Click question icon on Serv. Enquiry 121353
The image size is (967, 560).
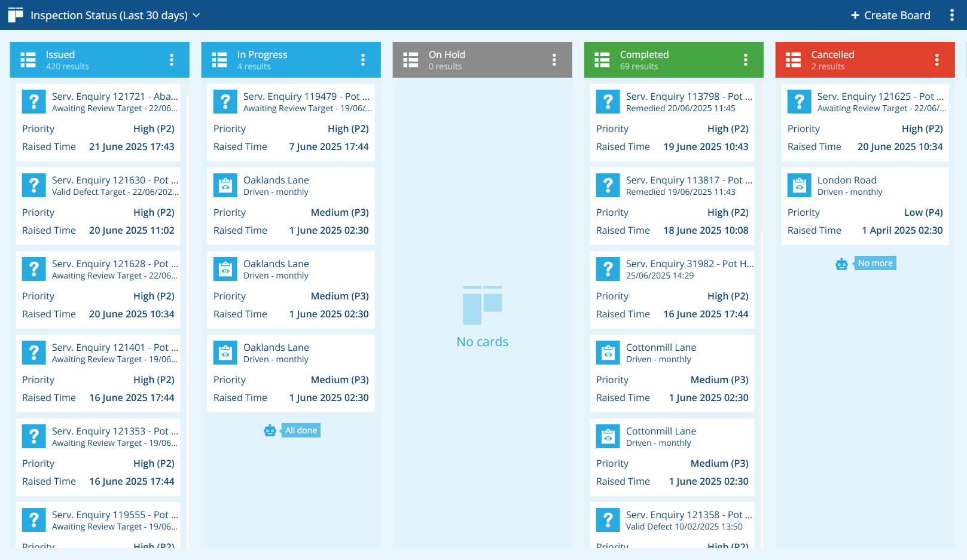pos(34,436)
